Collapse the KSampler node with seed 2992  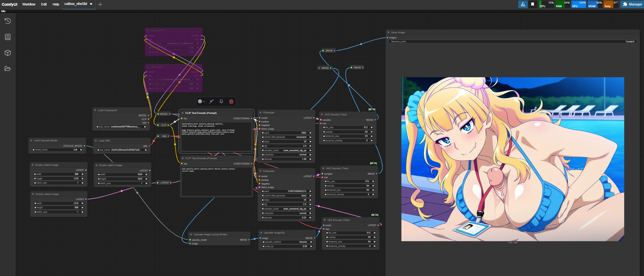(x=261, y=112)
